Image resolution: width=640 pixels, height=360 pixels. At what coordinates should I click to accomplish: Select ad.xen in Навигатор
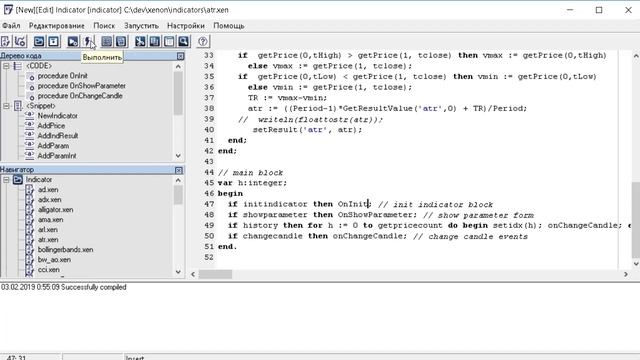click(48, 190)
